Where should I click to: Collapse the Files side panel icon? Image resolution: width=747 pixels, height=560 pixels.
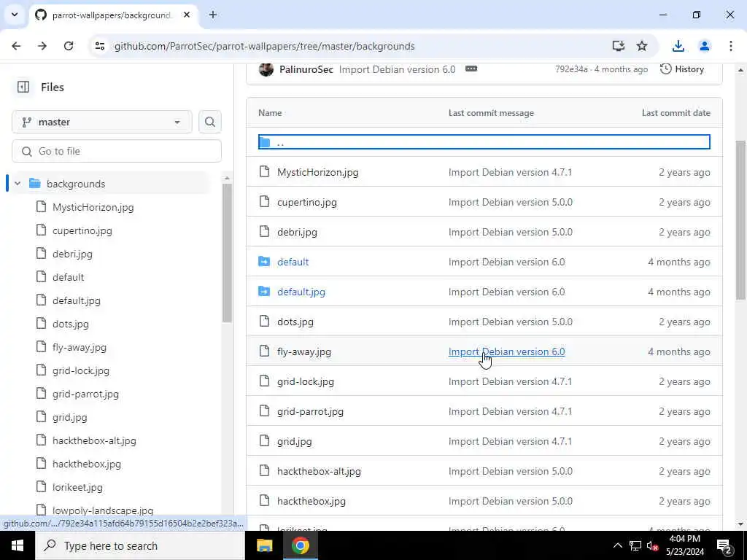pos(23,87)
